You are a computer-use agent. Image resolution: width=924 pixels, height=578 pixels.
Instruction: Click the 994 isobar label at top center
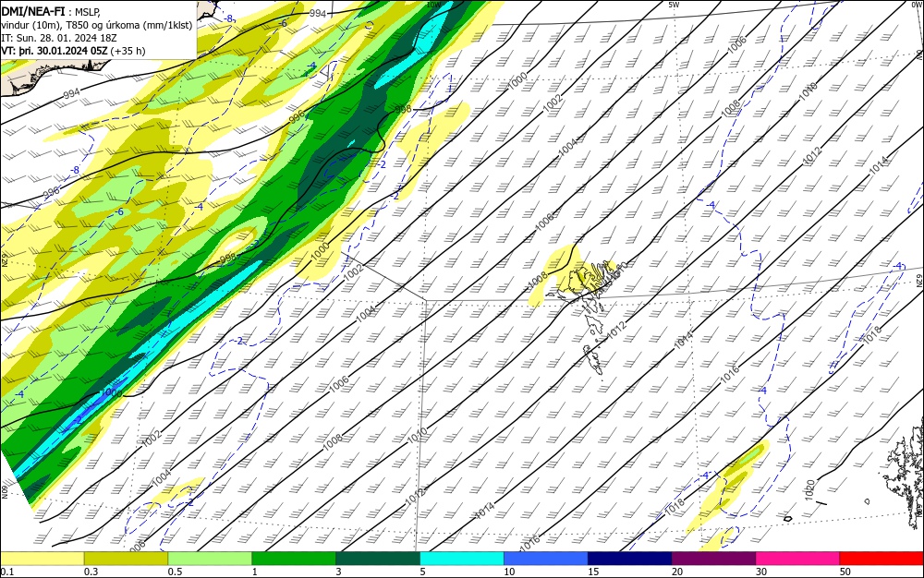pos(318,14)
